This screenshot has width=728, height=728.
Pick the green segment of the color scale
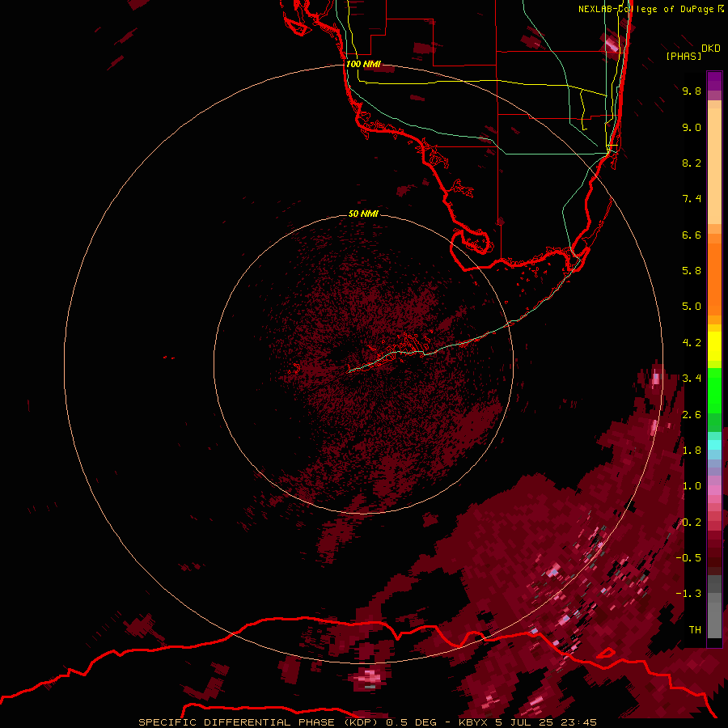tap(714, 391)
